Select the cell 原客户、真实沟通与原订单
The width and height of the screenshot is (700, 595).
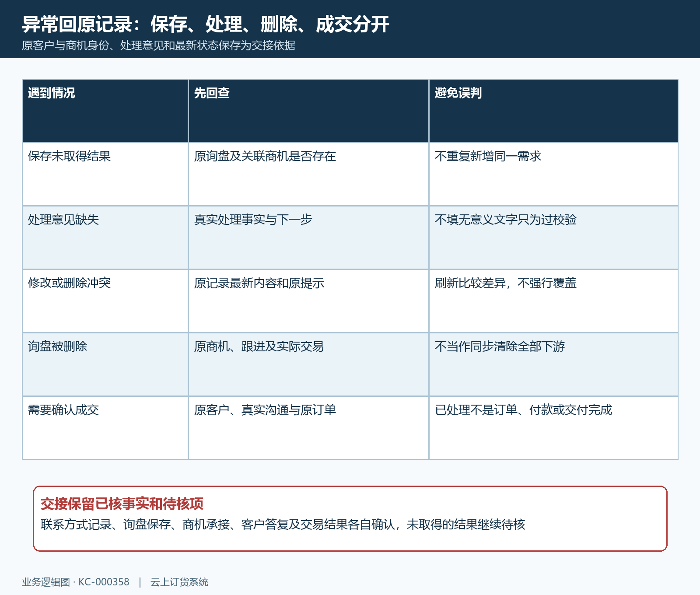(308, 428)
